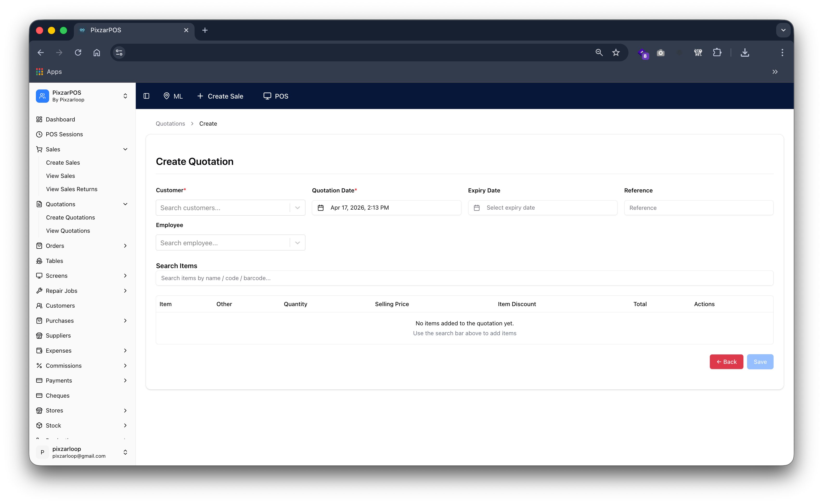Click the calendar icon in Quotation Date
823x504 pixels.
click(321, 208)
